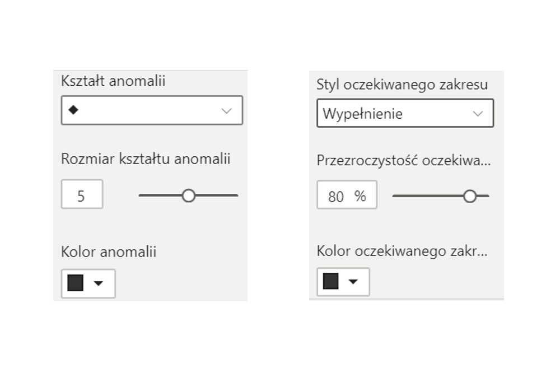Screen dimensions: 560x392
Task: Select the Wypełnienie style combo box text
Action: click(x=363, y=114)
